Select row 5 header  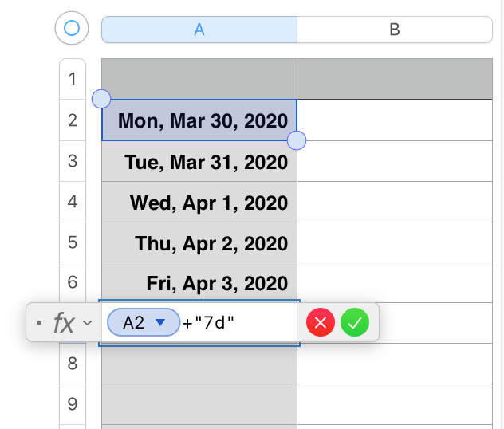[x=73, y=242]
